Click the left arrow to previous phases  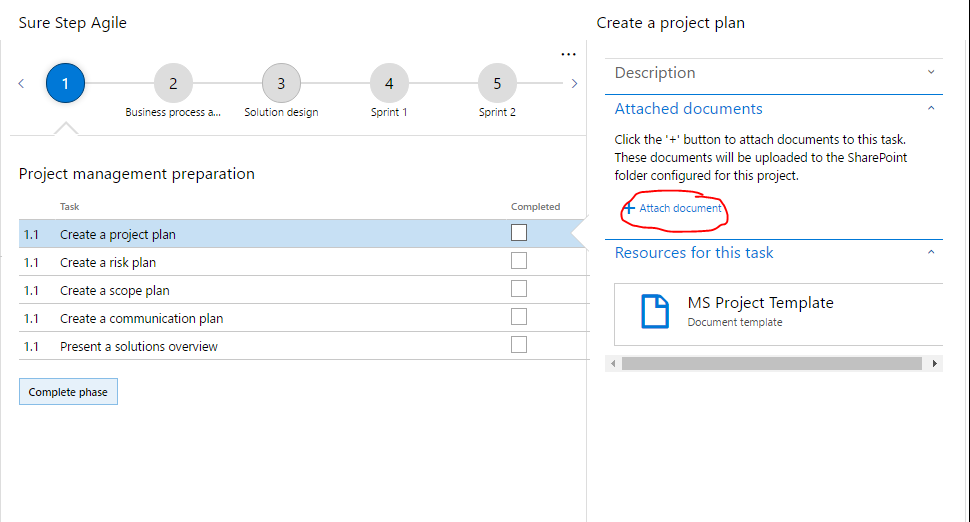pos(21,84)
